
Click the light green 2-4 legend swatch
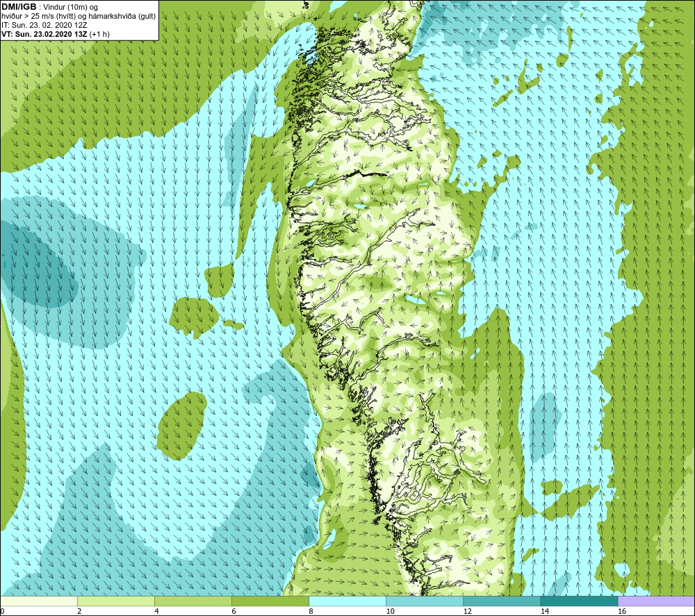click(116, 601)
